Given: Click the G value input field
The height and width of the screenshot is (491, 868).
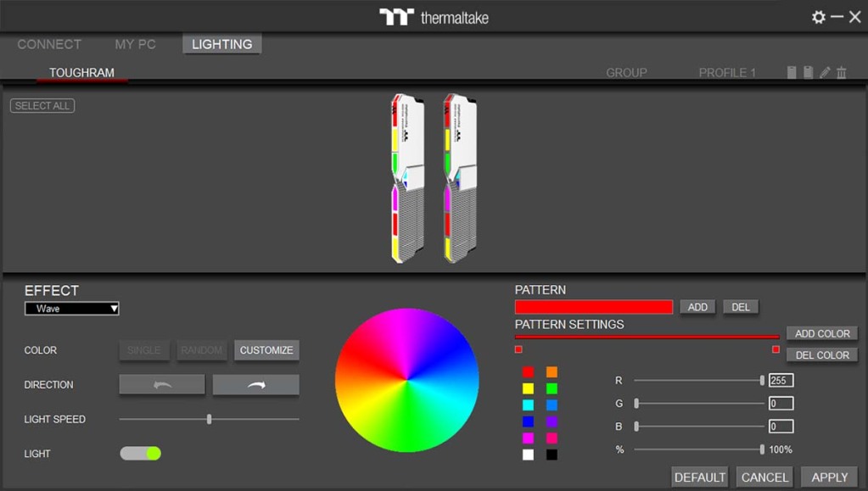Looking at the screenshot, I should pyautogui.click(x=781, y=404).
